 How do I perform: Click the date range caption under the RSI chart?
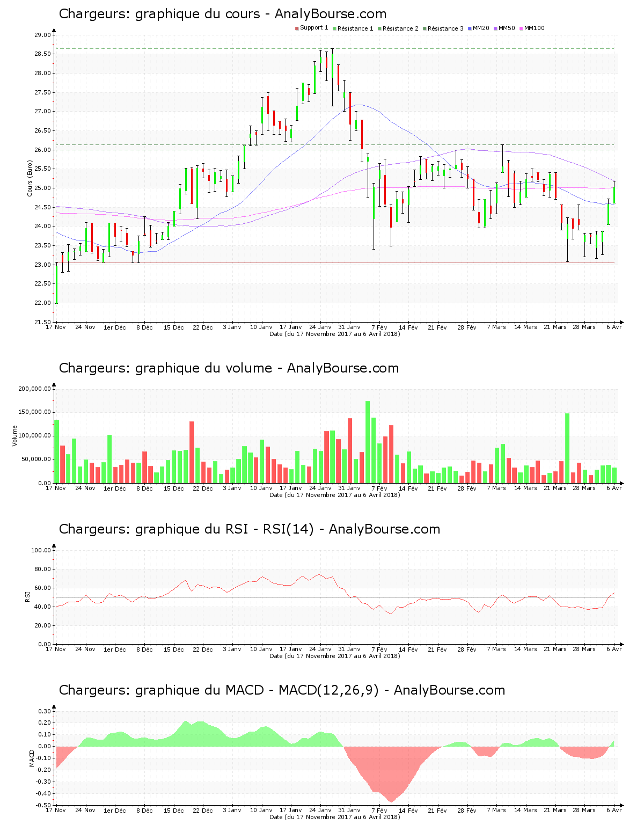[x=334, y=656]
